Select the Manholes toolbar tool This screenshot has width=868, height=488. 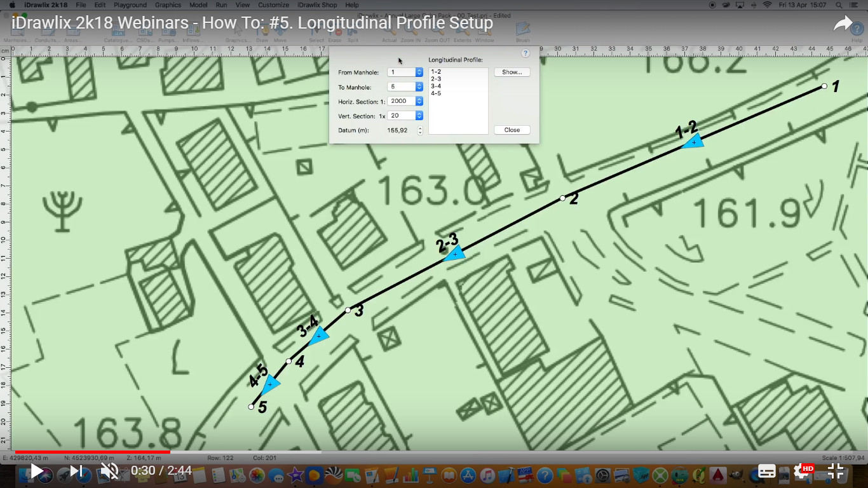17,33
